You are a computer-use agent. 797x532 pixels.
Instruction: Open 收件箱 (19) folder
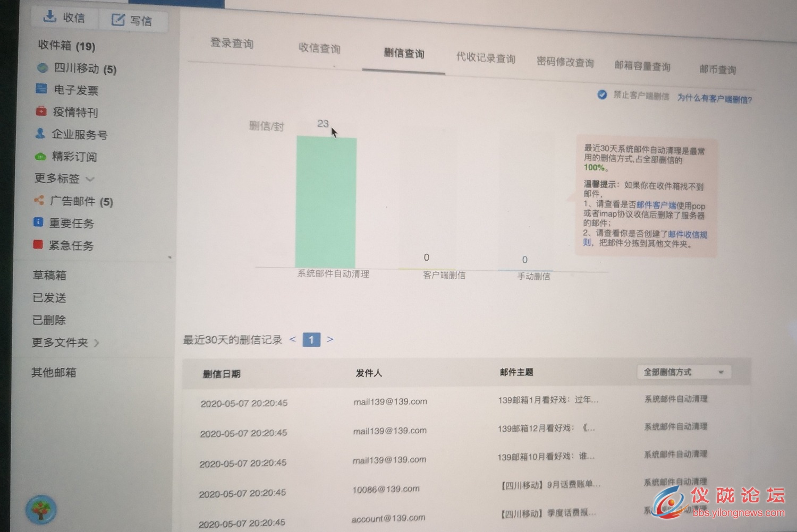pos(66,46)
